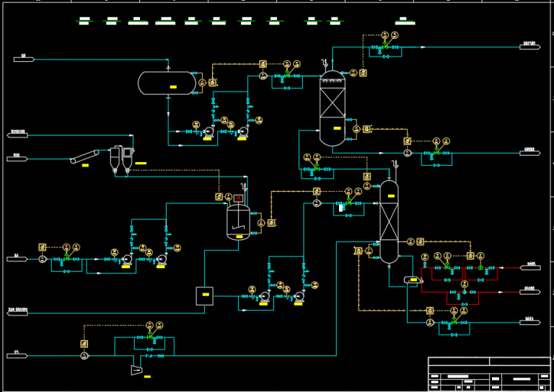Viewport: 554px width, 392px height.
Task: Click the left pump below the horizontal tank
Action: point(208,132)
